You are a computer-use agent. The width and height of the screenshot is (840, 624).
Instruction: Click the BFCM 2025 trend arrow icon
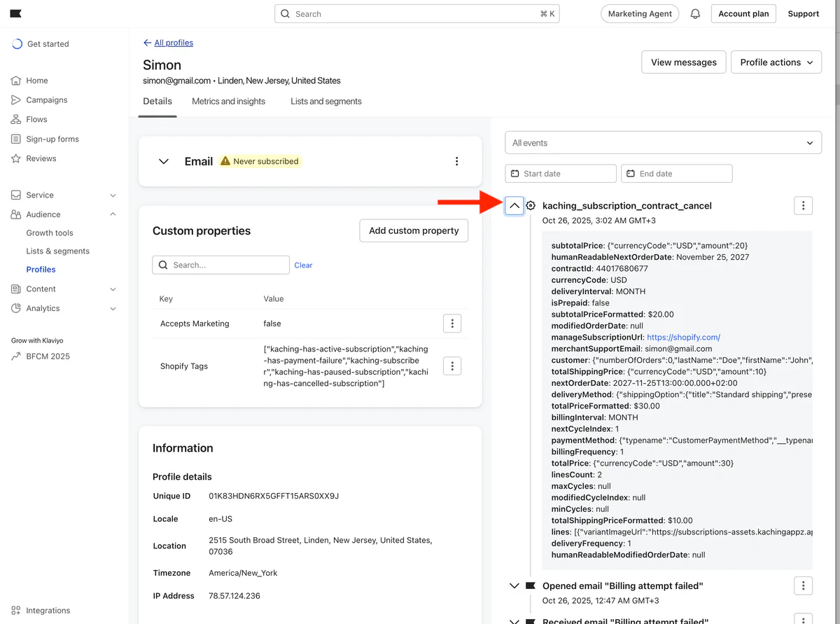point(16,356)
